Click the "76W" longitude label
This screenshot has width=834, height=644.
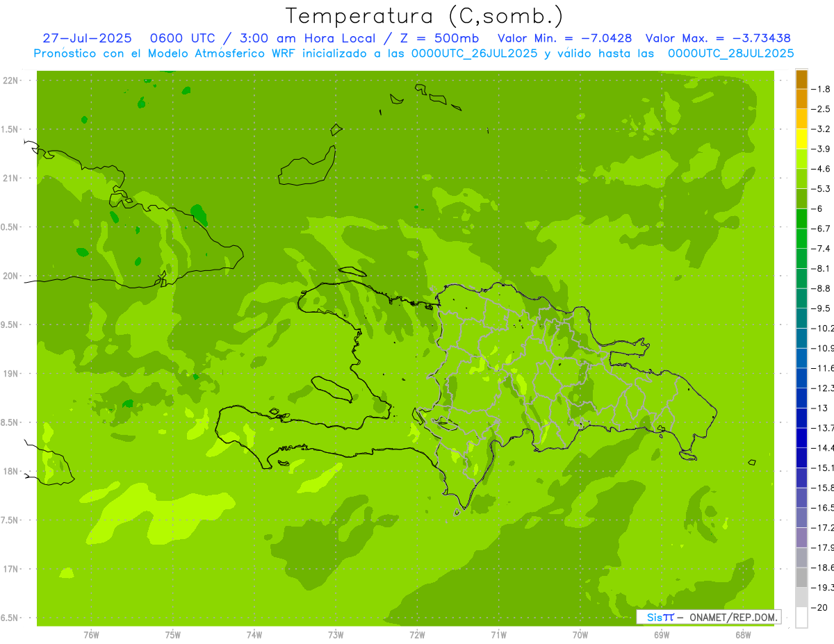(x=91, y=635)
